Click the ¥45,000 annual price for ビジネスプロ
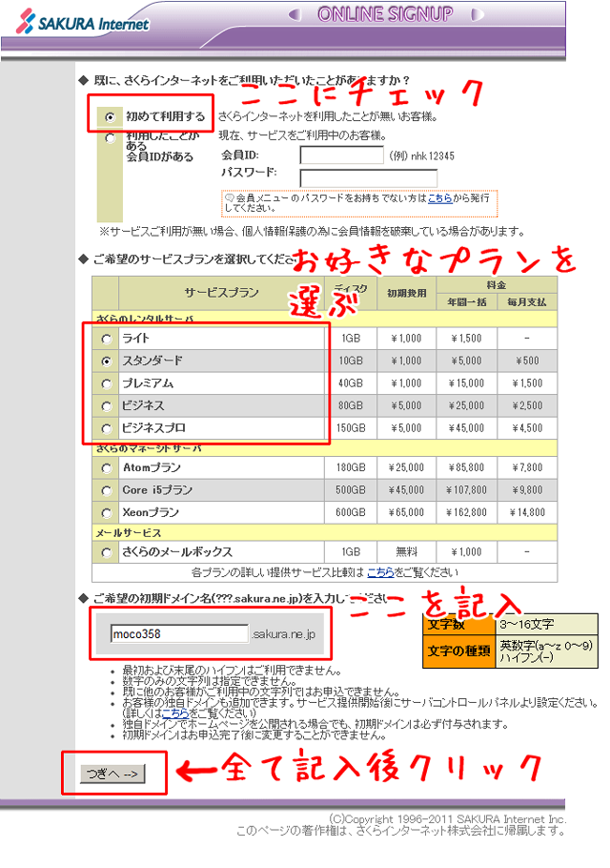 click(x=467, y=428)
